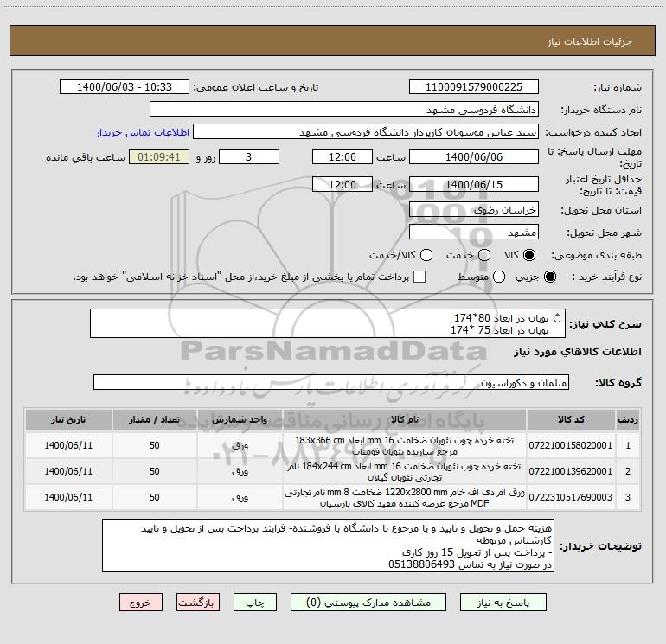The height and width of the screenshot is (644, 666).
Task: Click the quantity 50 in row 2
Action: [x=154, y=471]
